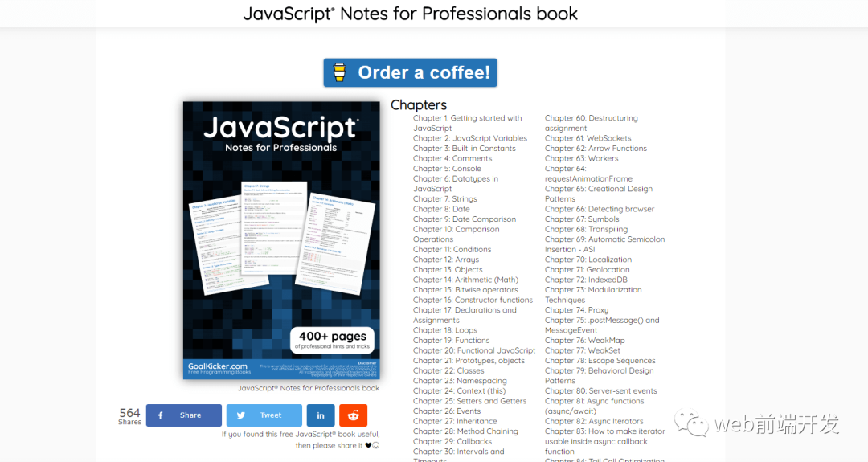Select Chapter 26: Events
The height and width of the screenshot is (462, 868).
pos(447,411)
